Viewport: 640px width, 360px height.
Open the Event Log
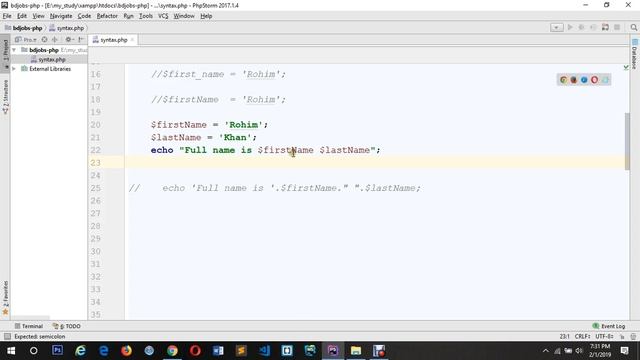point(609,326)
